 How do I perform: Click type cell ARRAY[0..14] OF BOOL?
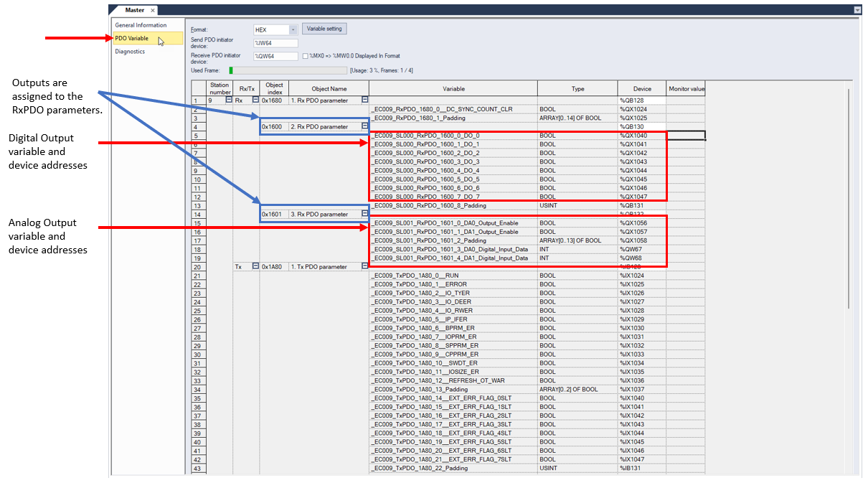click(x=577, y=118)
